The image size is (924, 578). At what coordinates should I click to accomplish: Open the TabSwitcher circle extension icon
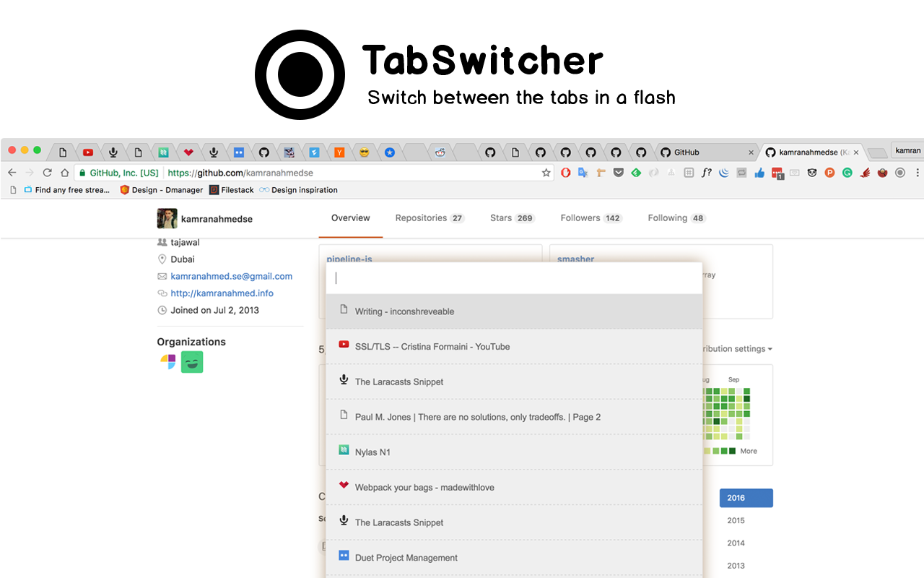(x=900, y=173)
